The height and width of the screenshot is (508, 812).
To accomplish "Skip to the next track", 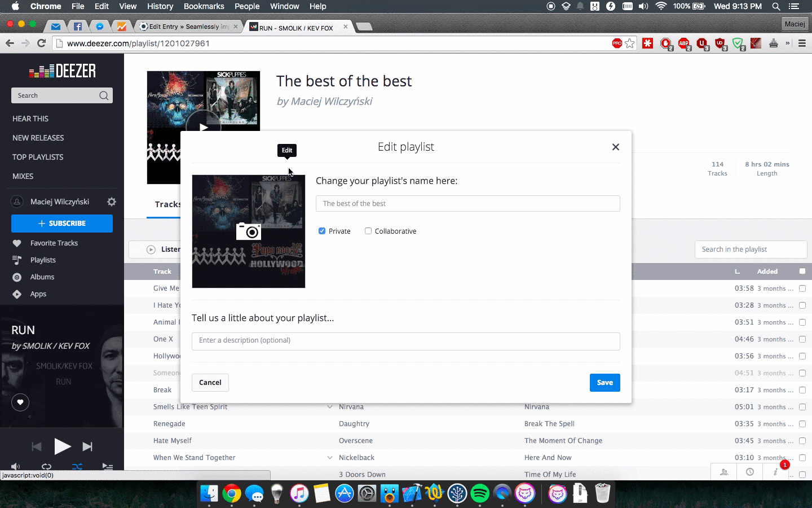I will (x=87, y=446).
